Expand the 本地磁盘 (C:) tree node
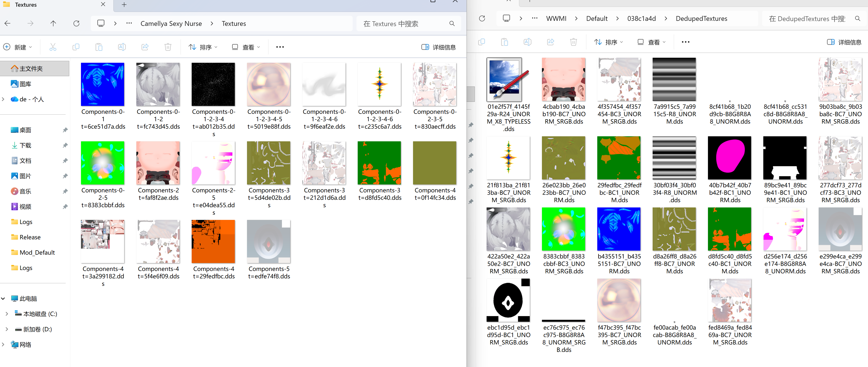The height and width of the screenshot is (367, 868). pyautogui.click(x=7, y=314)
